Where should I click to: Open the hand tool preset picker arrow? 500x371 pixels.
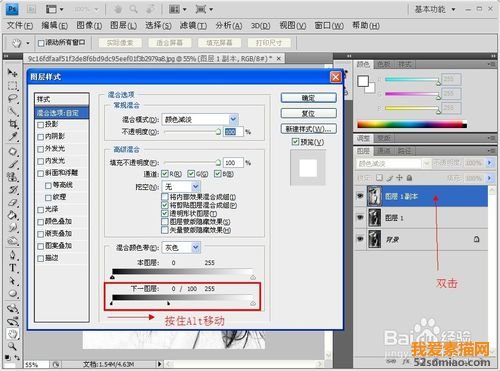click(x=28, y=43)
